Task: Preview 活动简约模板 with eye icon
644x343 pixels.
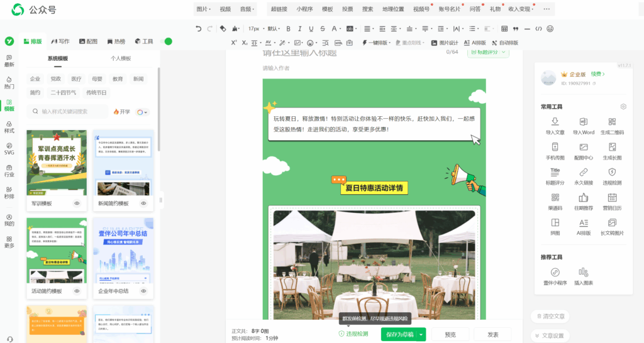Action: (x=77, y=291)
